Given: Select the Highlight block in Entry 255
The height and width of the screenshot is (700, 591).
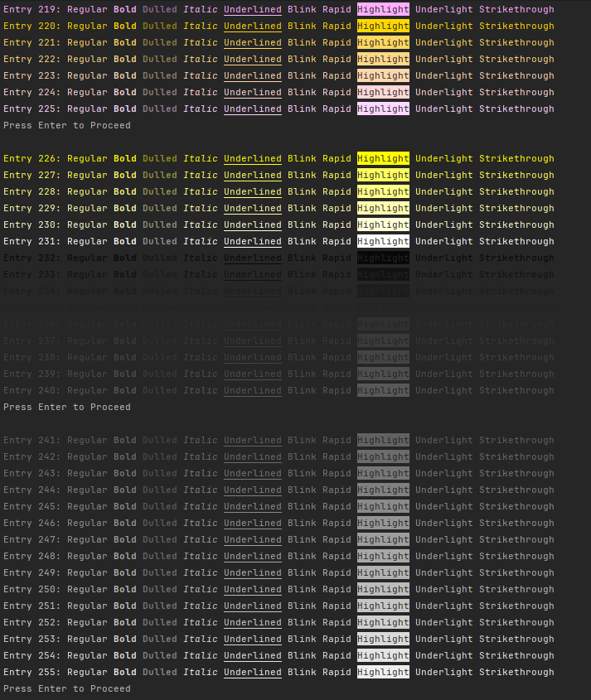Looking at the screenshot, I should (x=383, y=672).
